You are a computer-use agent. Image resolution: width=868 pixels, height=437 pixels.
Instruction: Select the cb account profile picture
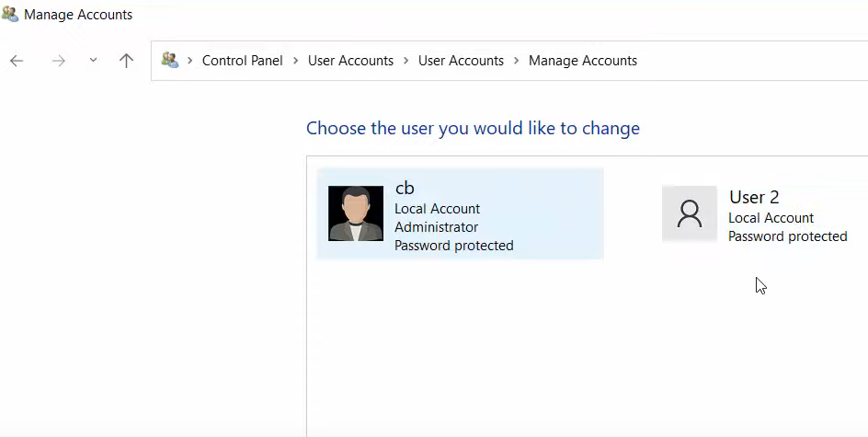click(355, 213)
